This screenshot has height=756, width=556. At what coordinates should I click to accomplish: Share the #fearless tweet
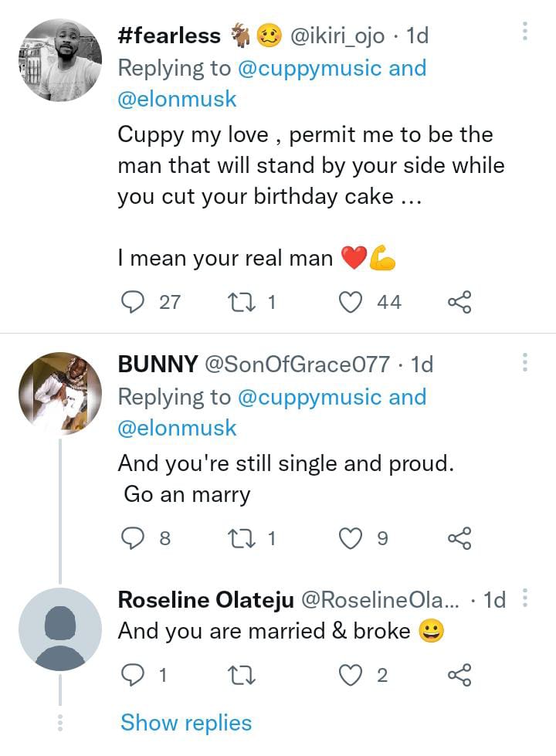(459, 303)
